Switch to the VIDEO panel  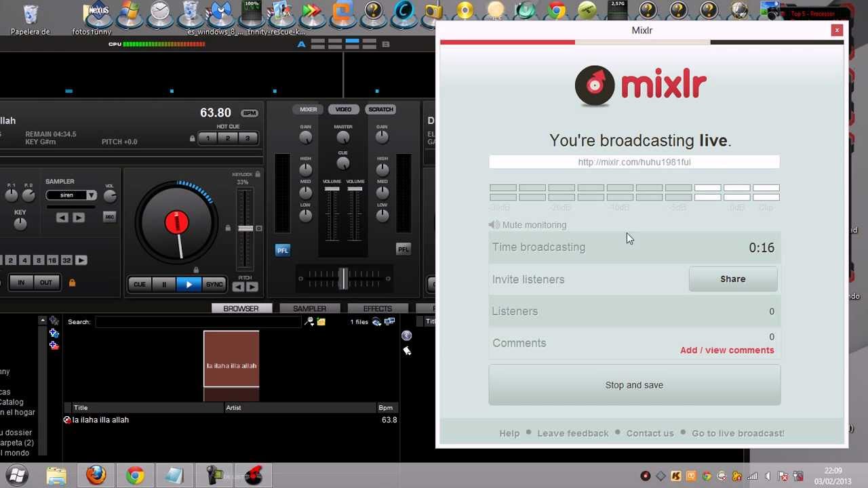click(343, 109)
